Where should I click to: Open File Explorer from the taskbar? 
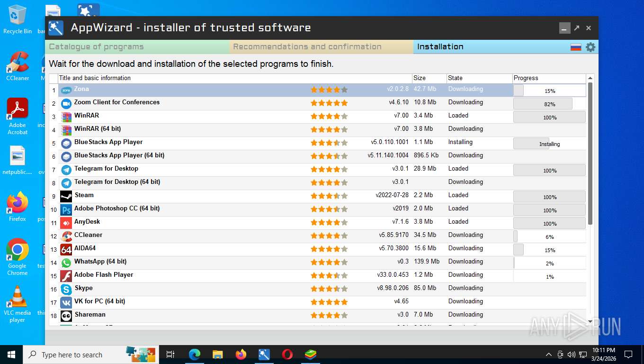coord(218,355)
